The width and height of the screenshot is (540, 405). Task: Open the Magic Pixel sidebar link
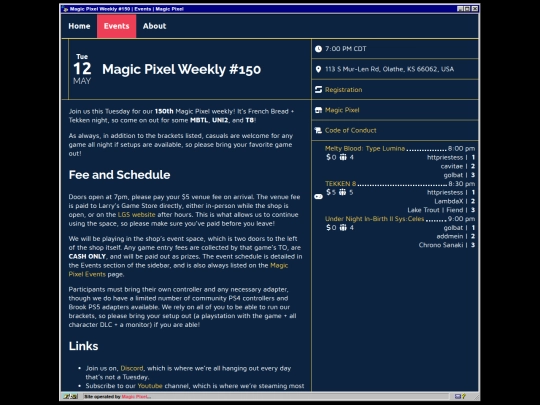(x=342, y=110)
